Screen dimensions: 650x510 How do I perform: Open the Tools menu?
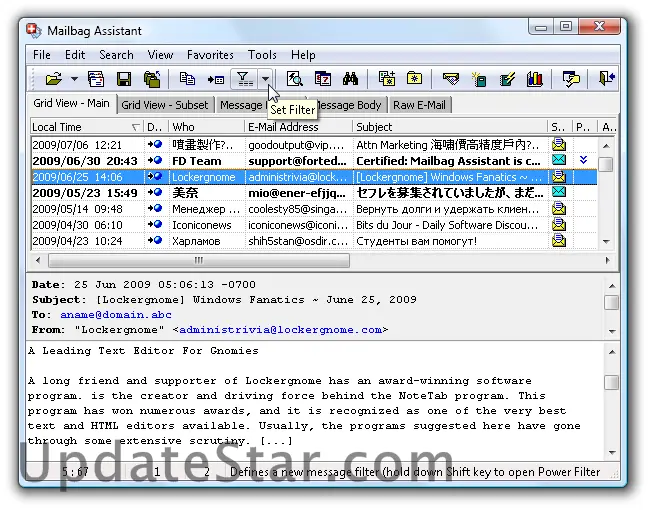[262, 55]
